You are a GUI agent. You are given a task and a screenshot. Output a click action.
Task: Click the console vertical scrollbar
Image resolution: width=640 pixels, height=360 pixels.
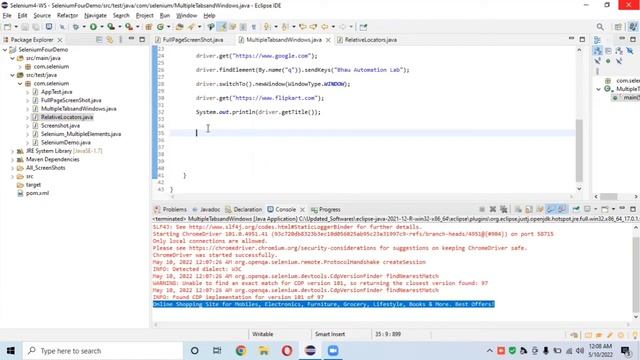pos(636,271)
